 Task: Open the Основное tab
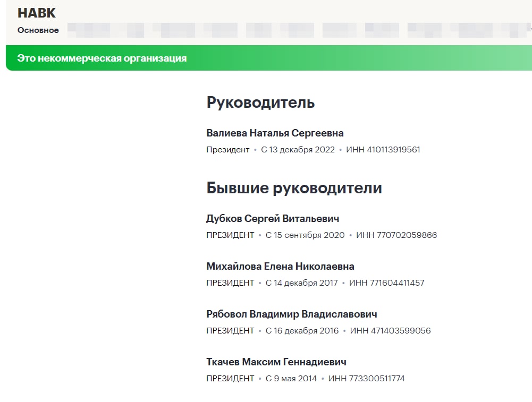pyautogui.click(x=38, y=30)
